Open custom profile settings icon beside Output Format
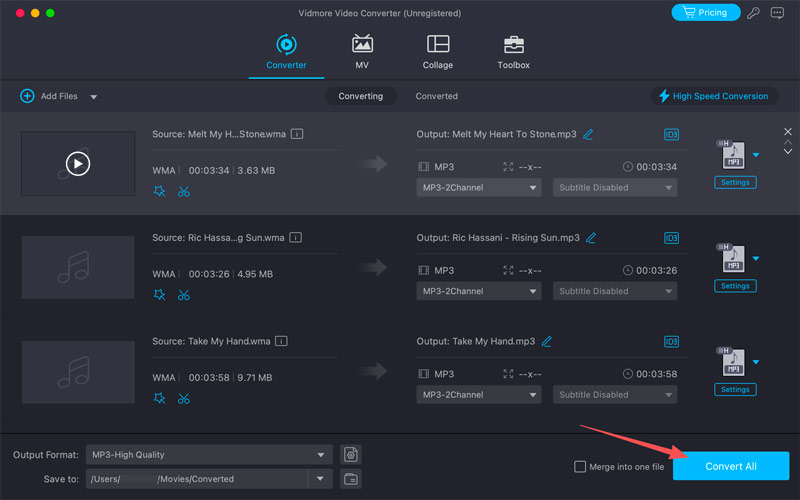 pos(351,455)
